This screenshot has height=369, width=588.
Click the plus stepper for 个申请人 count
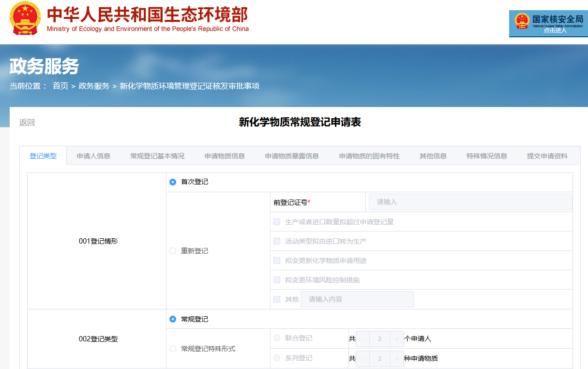click(x=397, y=339)
